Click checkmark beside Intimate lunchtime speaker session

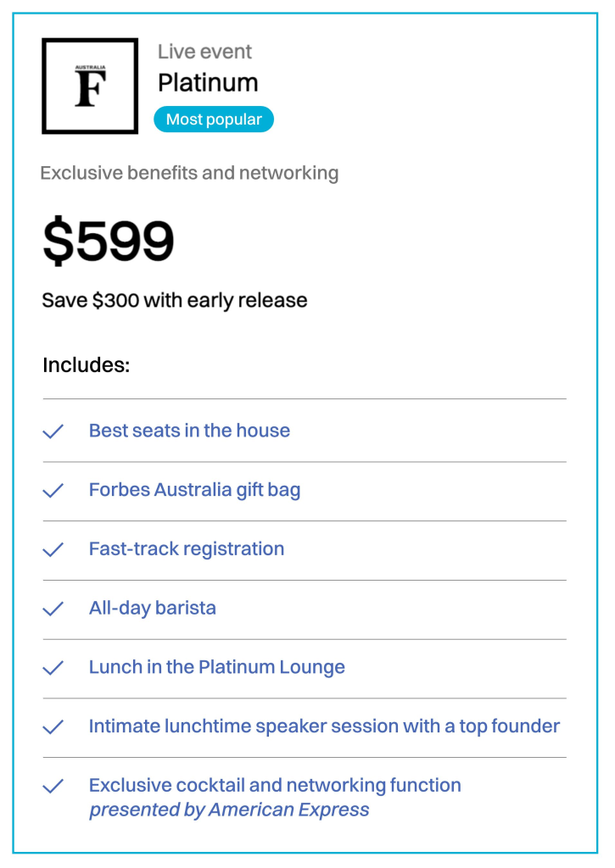coord(53,727)
